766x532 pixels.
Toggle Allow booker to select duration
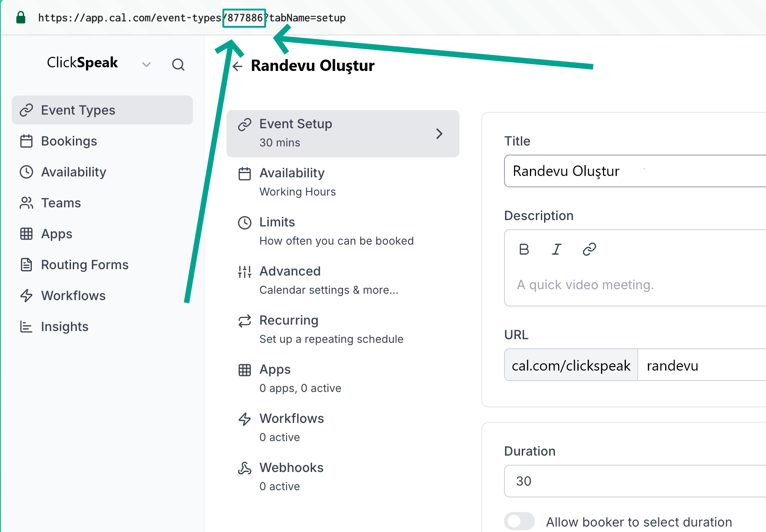coord(519,522)
